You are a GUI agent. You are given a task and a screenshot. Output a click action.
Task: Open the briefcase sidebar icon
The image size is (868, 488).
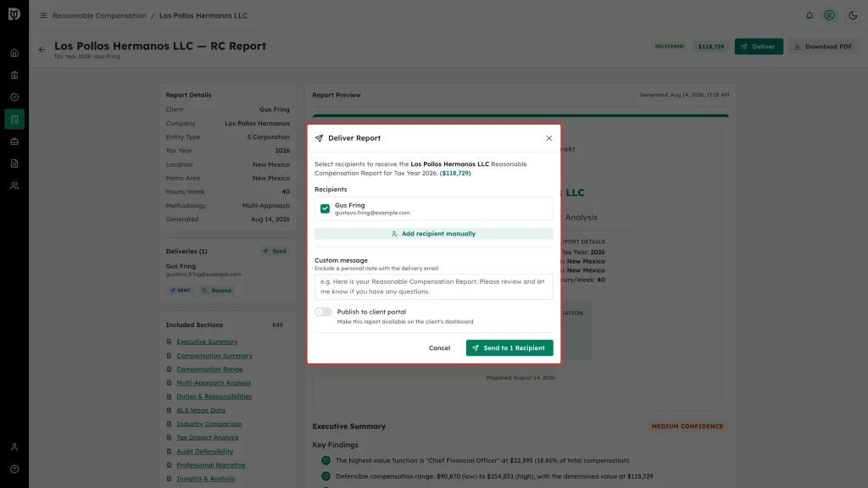(x=14, y=141)
